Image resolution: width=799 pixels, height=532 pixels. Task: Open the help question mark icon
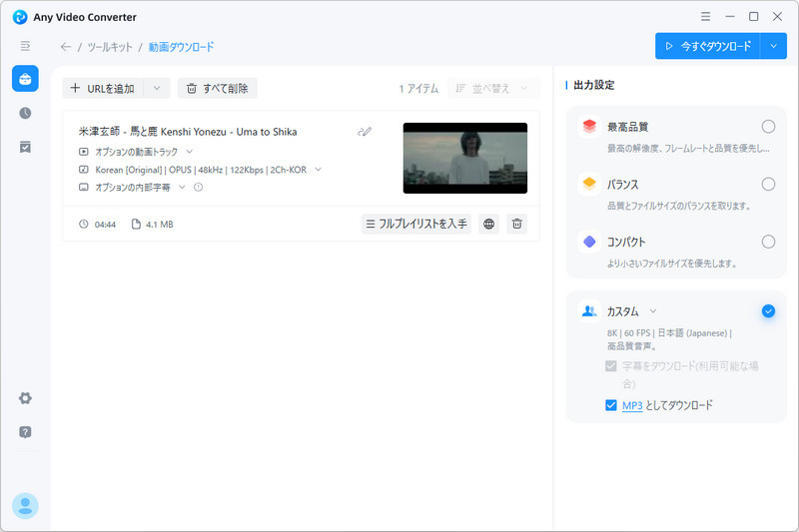(25, 432)
